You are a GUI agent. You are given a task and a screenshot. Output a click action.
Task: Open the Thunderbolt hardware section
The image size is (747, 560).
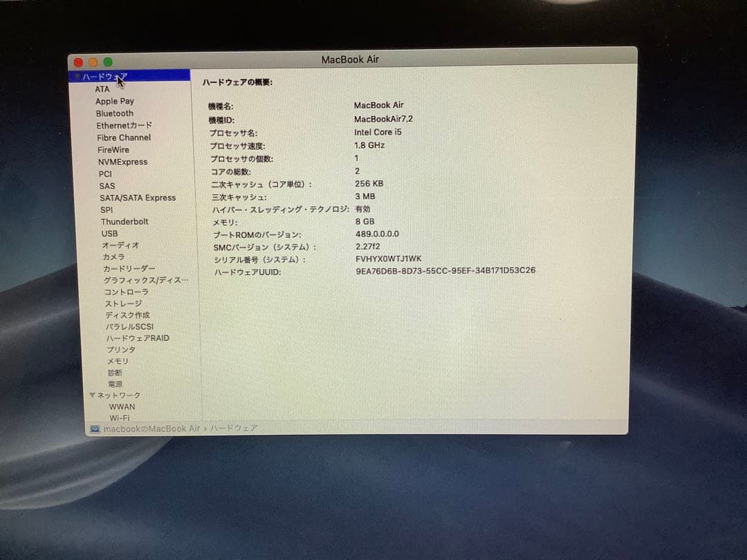(125, 221)
